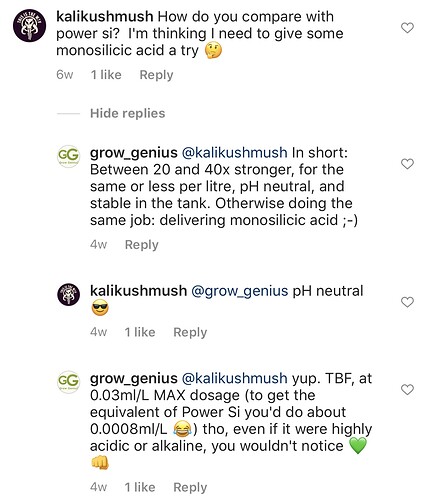The width and height of the screenshot is (436, 500).
Task: Reply to the "yup. TBF" comment
Action: coord(190,488)
